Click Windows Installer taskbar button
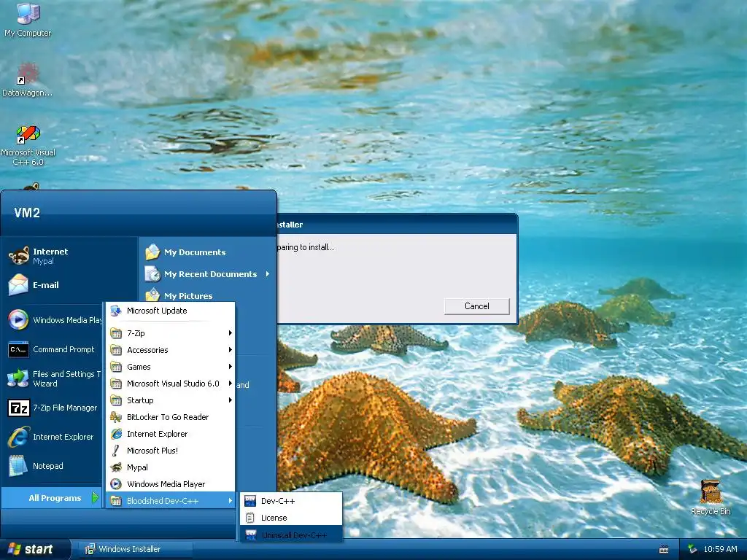Screen dimensions: 747x560 click(136, 549)
